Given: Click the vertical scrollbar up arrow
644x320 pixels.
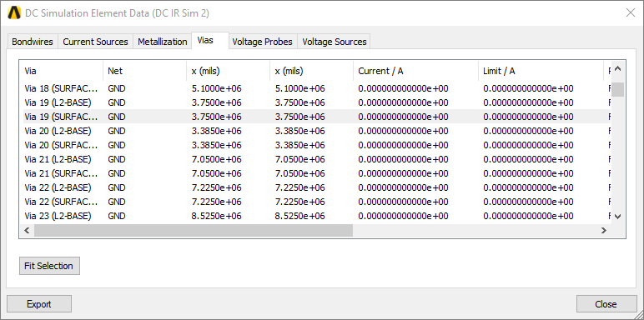Looking at the screenshot, I should pyautogui.click(x=617, y=69).
